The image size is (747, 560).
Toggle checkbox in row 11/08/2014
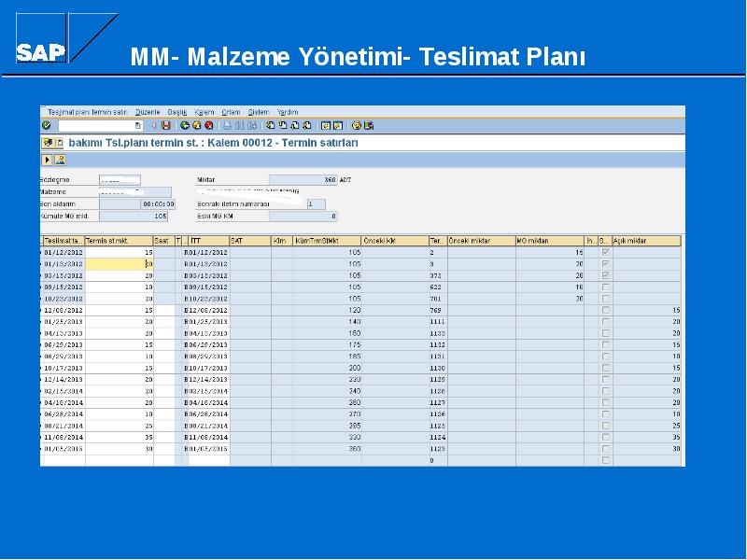(605, 437)
